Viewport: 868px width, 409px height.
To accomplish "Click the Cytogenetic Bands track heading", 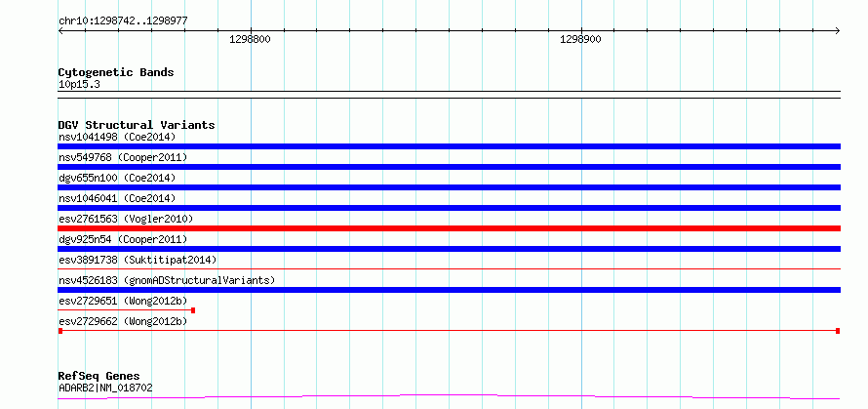I will [116, 72].
